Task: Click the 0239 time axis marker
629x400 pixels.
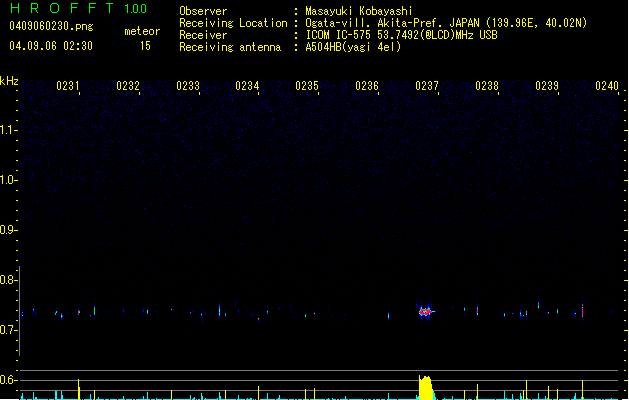Action: tap(547, 86)
